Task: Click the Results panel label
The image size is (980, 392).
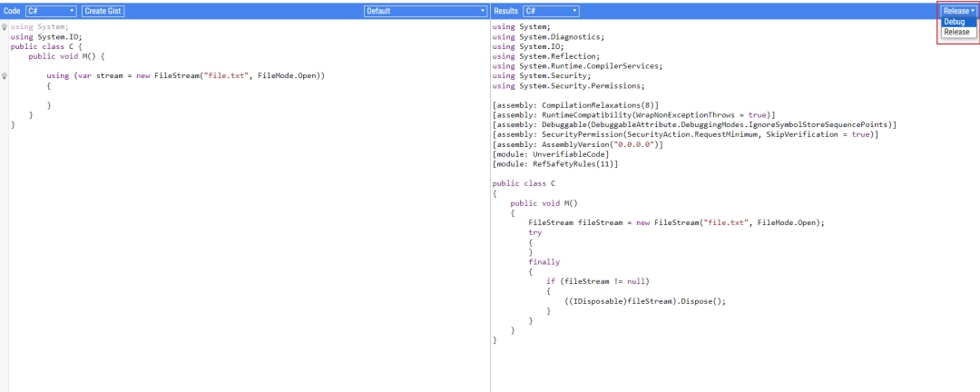Action: [x=505, y=11]
